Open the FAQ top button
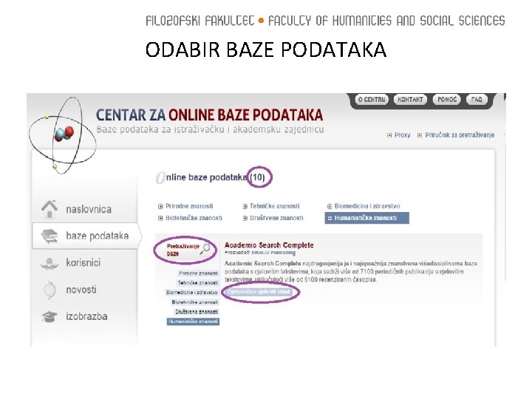The image size is (532, 399). (x=477, y=100)
